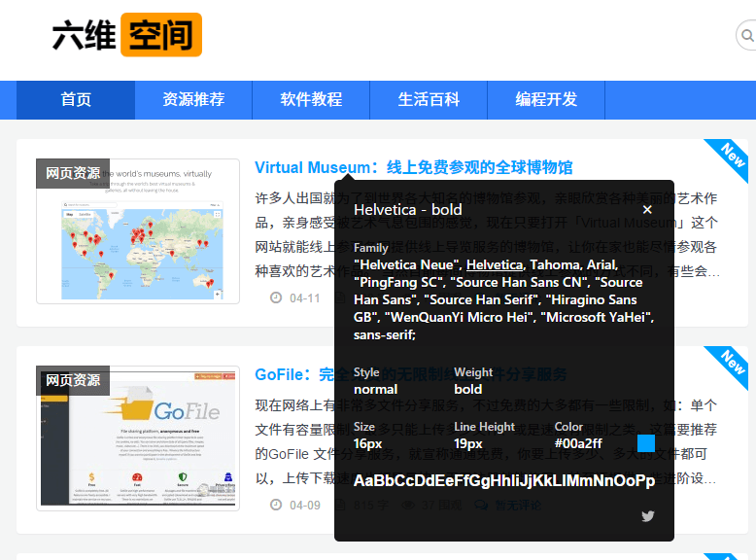Click the clock icon beside 04-09

click(276, 505)
